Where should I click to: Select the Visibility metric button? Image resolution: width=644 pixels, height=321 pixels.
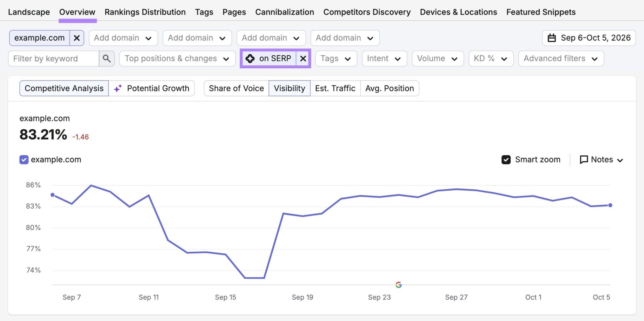tap(290, 88)
